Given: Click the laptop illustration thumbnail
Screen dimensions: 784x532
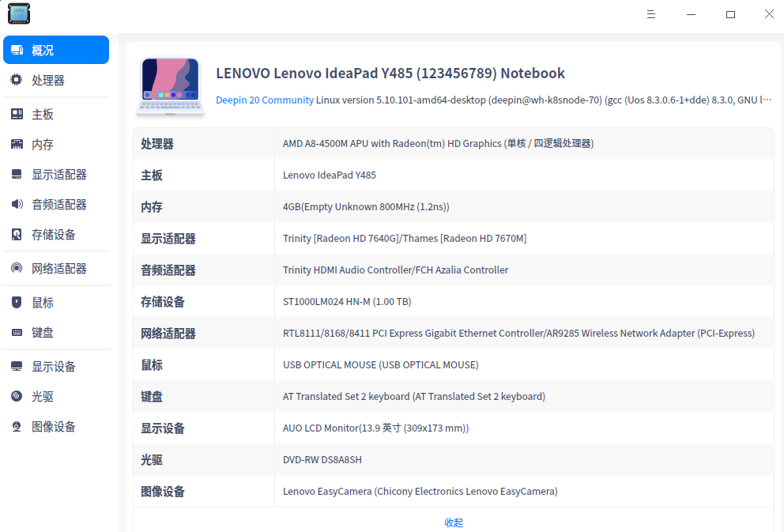Looking at the screenshot, I should (171, 86).
